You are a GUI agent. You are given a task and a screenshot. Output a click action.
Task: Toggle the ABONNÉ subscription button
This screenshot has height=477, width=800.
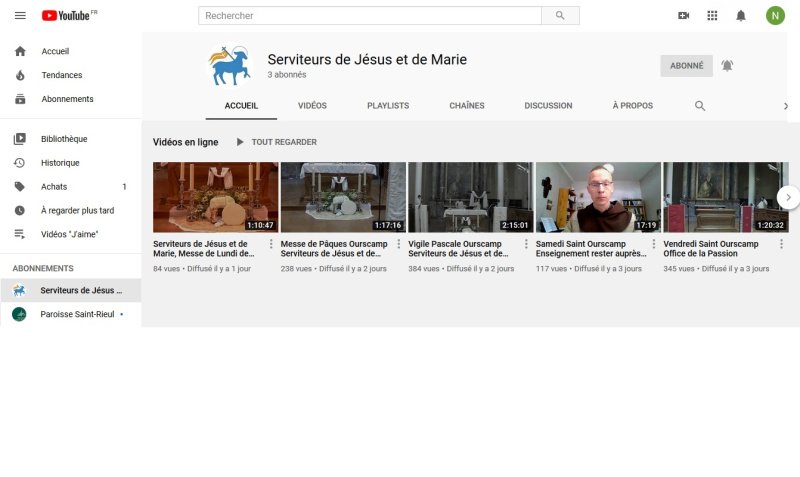pyautogui.click(x=686, y=66)
